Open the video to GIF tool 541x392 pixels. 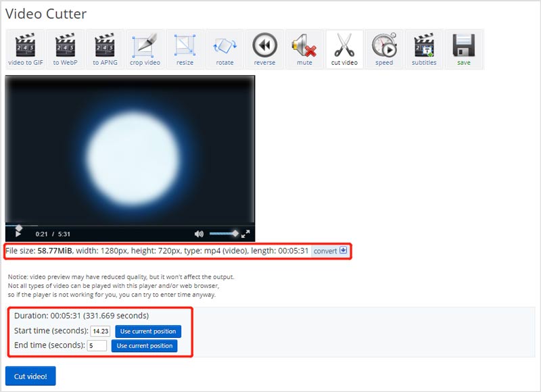25,49
